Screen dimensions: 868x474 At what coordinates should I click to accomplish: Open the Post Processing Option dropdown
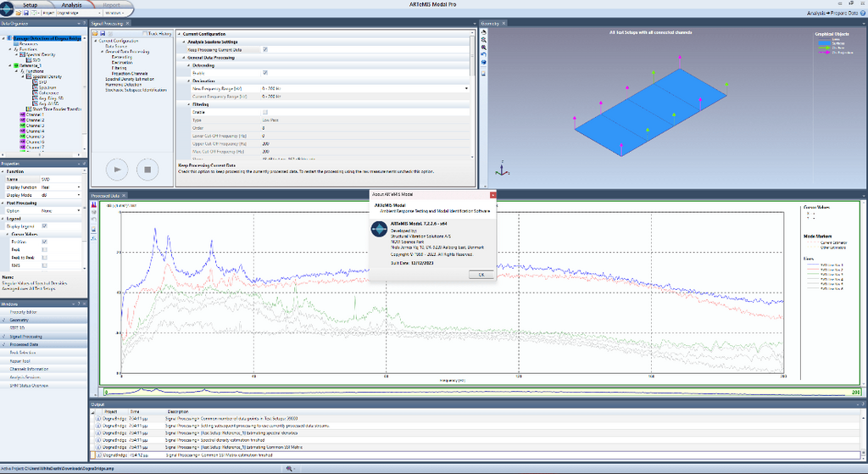[79, 211]
